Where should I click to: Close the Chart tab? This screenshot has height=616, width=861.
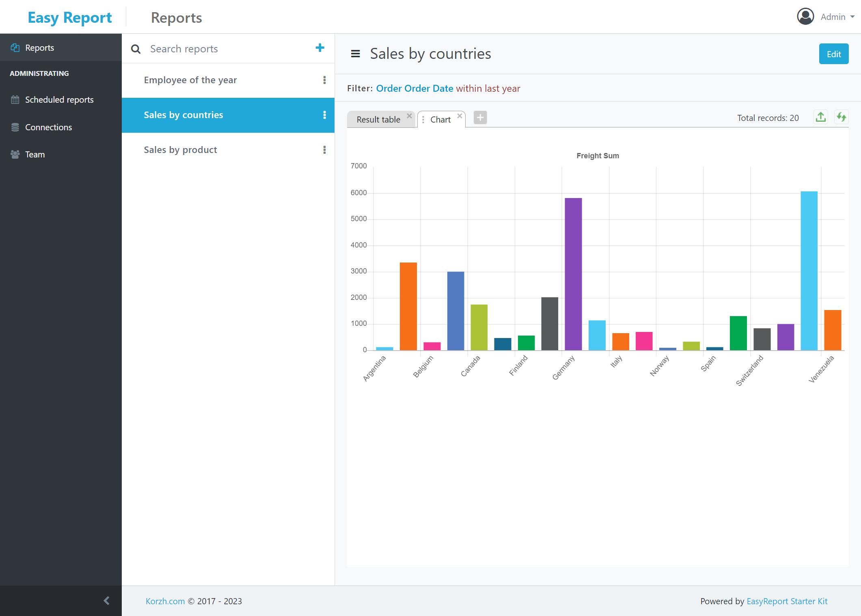click(x=460, y=116)
